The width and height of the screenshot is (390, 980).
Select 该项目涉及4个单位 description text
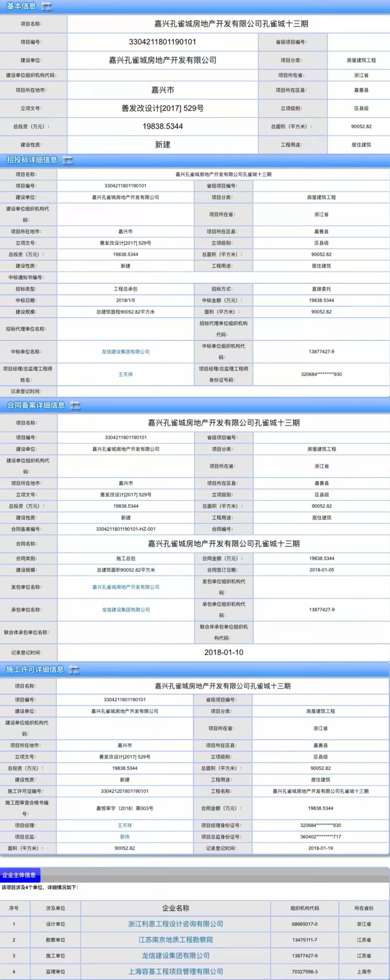tap(40, 888)
